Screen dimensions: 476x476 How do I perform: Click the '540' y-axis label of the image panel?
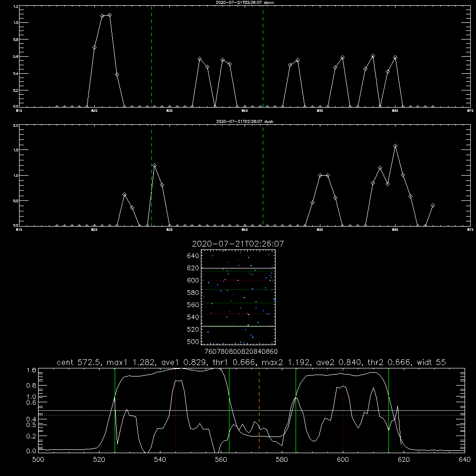coord(193,317)
